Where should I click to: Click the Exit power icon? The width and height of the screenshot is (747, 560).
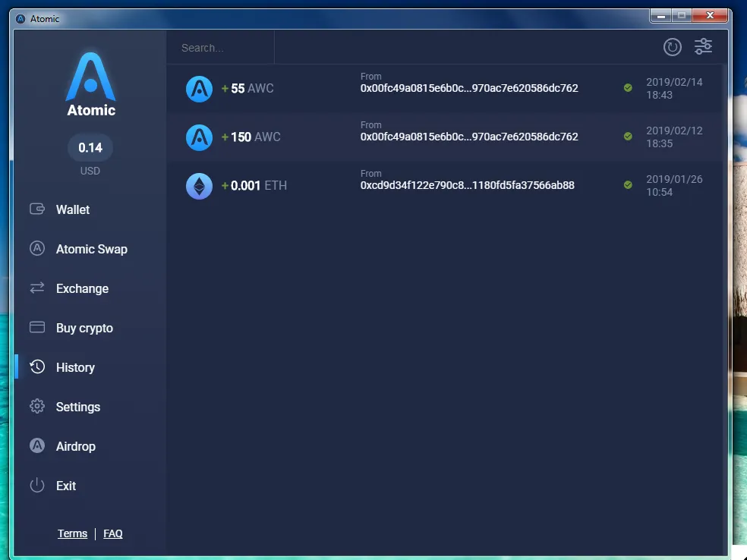(x=37, y=485)
